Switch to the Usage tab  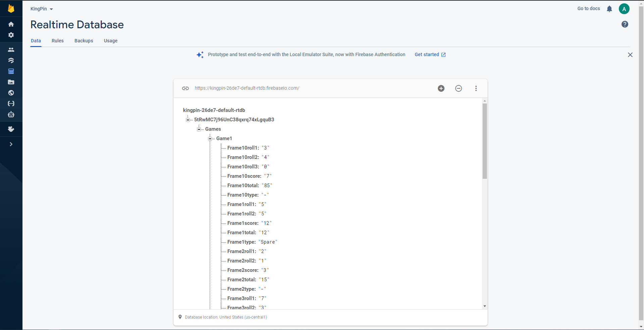pyautogui.click(x=111, y=41)
